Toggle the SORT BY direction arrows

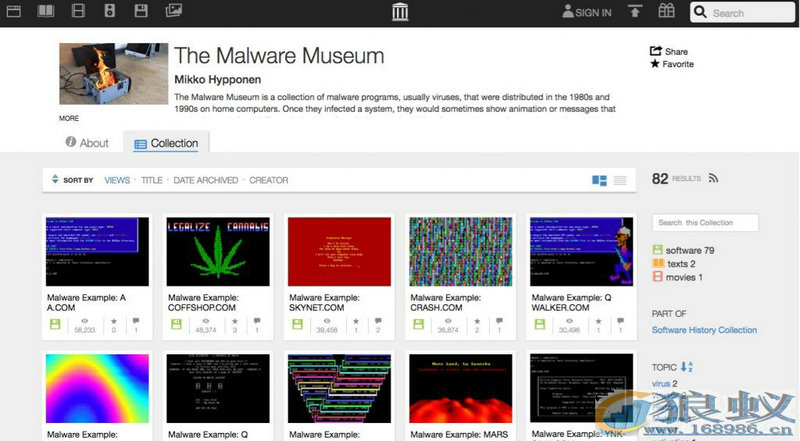click(x=55, y=180)
